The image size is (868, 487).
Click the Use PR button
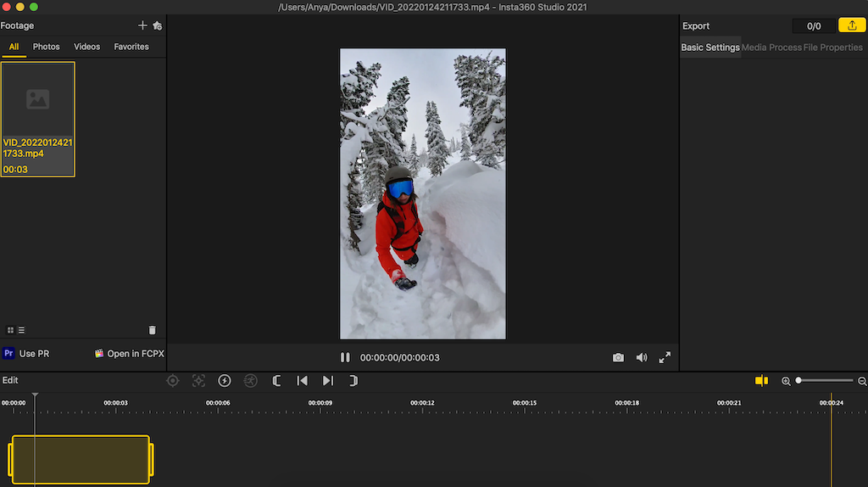[x=25, y=354]
